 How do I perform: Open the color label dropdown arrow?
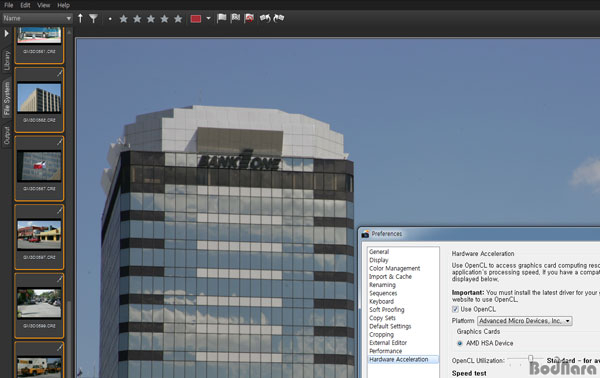tap(208, 18)
